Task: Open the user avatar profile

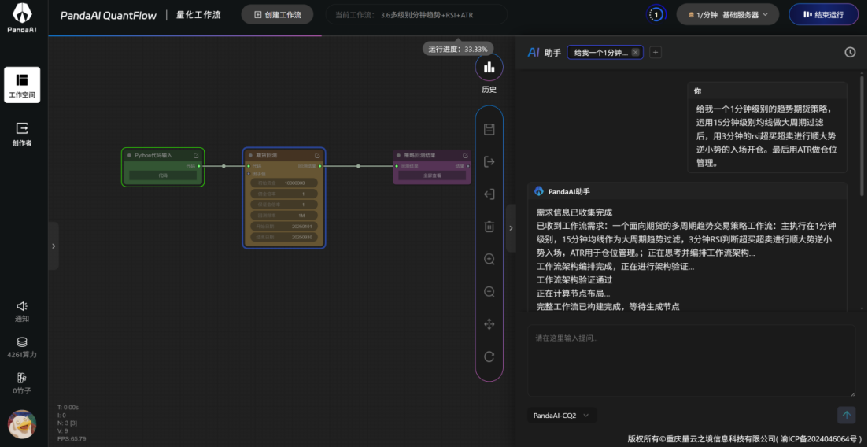Action: tap(22, 425)
